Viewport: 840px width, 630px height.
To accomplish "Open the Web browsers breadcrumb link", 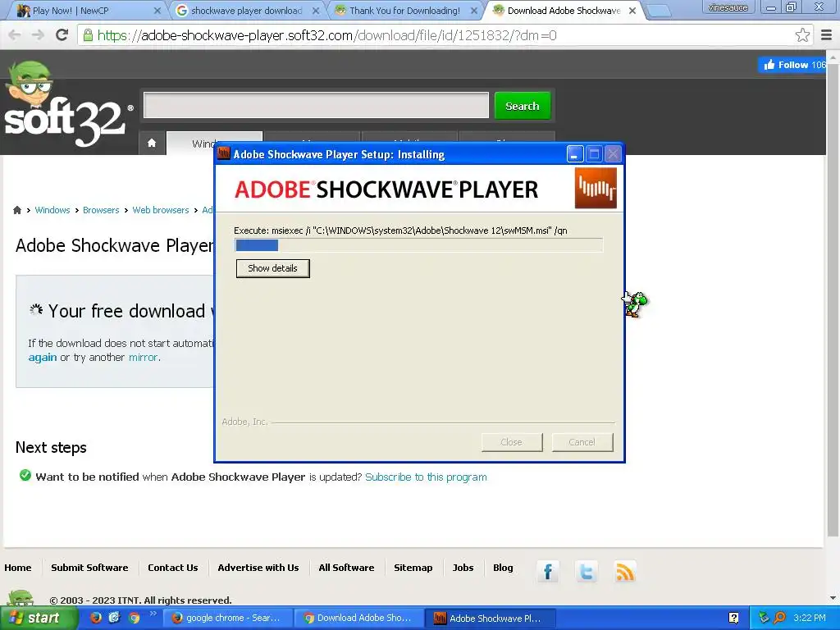I will coord(161,210).
